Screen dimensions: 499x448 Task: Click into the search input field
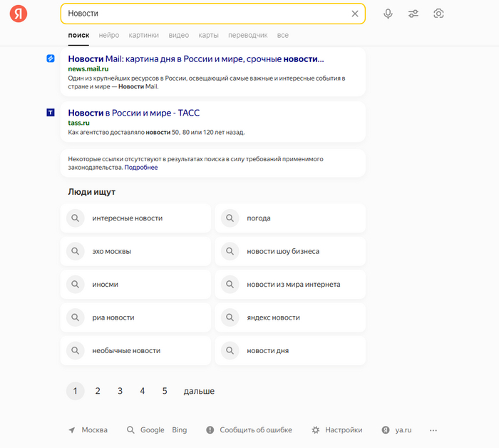pyautogui.click(x=200, y=14)
